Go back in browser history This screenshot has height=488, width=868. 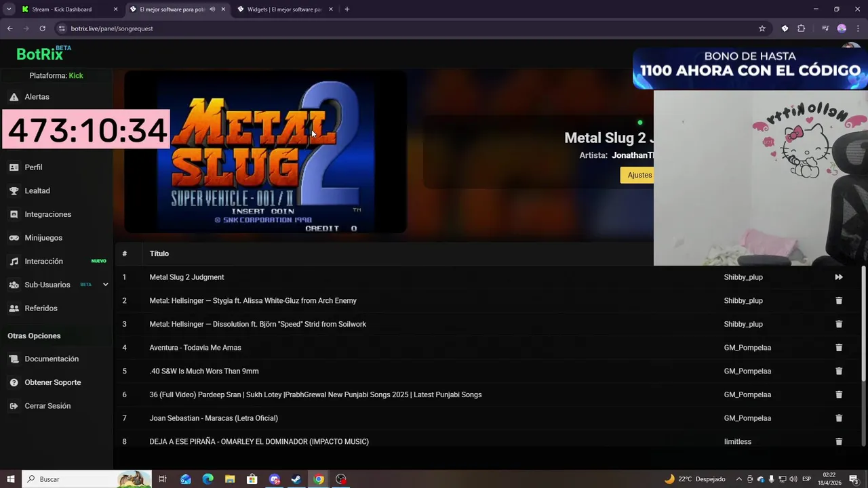coord(9,28)
